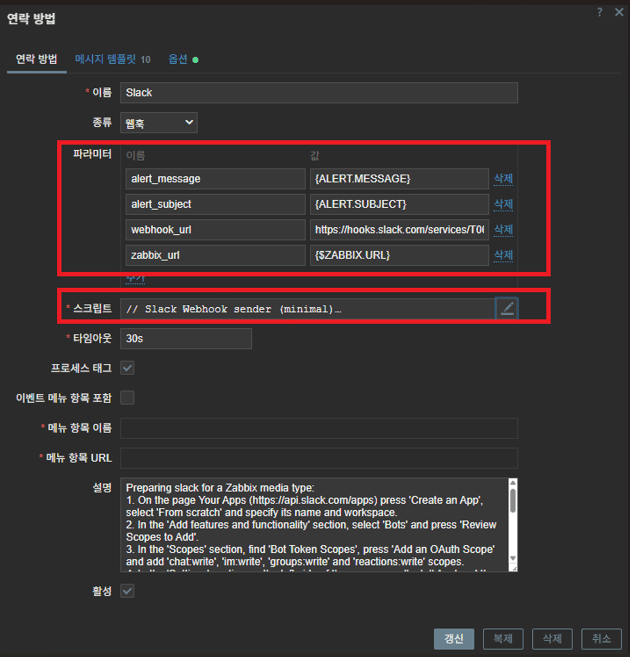Click the 이름 field containing Slack
The height and width of the screenshot is (657, 630).
click(318, 93)
